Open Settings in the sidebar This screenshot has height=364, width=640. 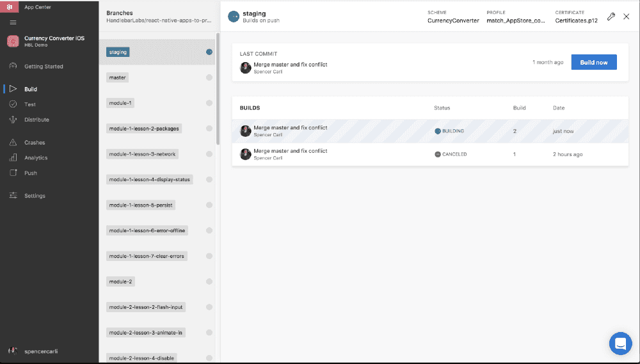(35, 196)
